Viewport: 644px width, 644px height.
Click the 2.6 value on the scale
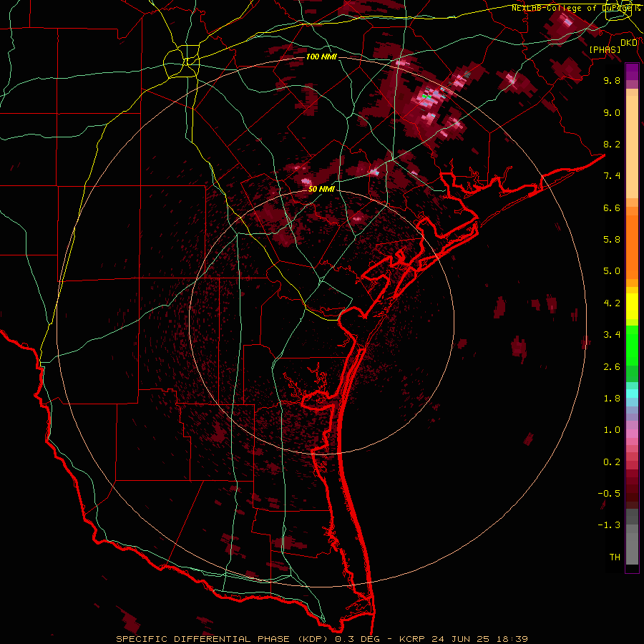tap(612, 367)
